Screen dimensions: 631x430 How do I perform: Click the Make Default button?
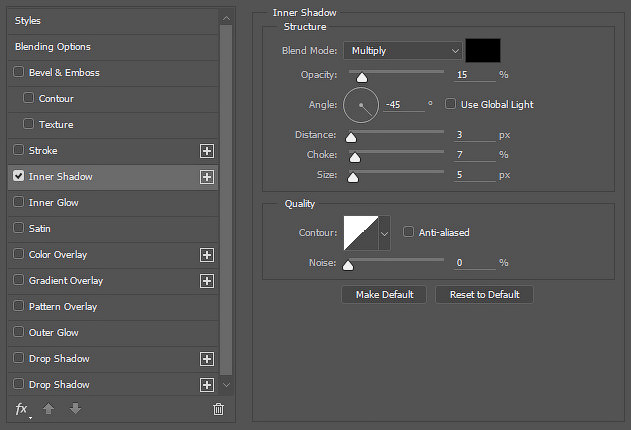[x=384, y=294]
